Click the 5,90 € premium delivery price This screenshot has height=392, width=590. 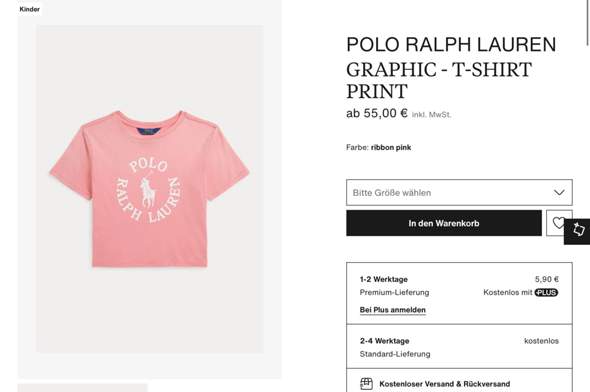(547, 279)
